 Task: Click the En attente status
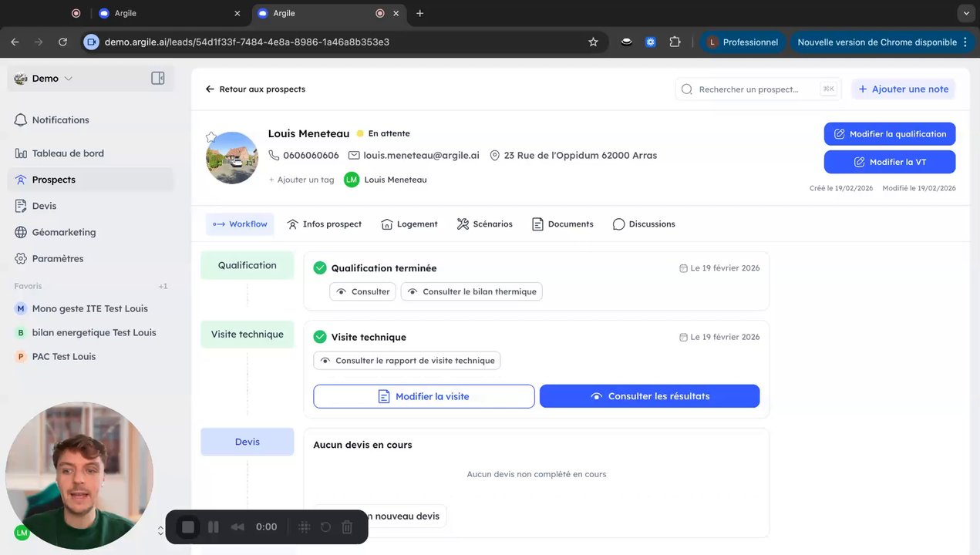coord(383,133)
